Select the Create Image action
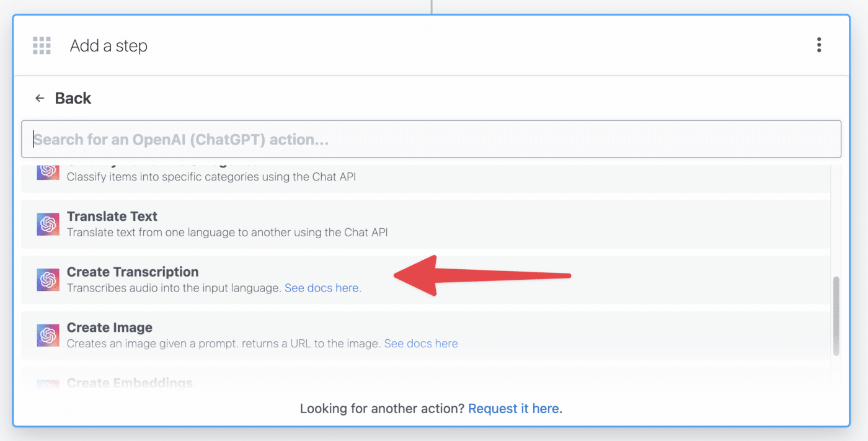 pyautogui.click(x=426, y=336)
